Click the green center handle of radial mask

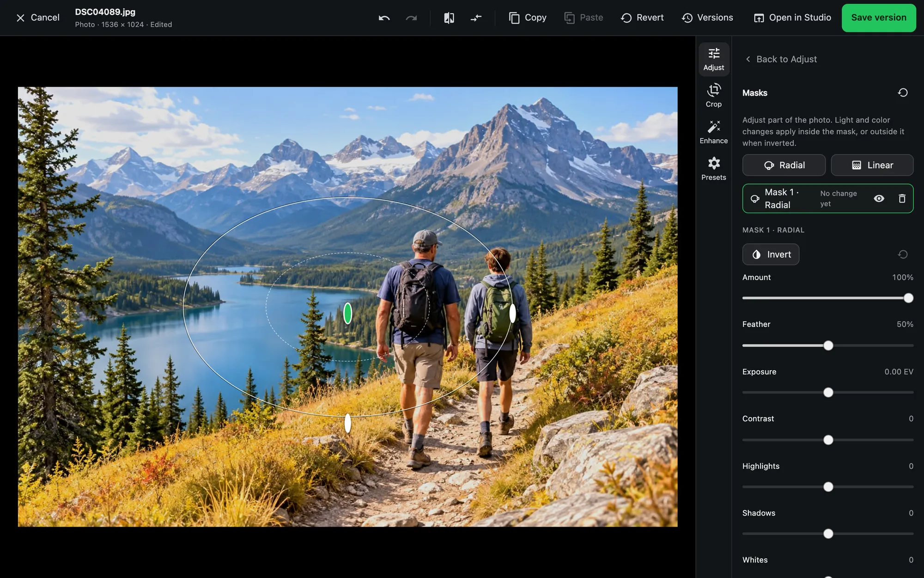(348, 314)
